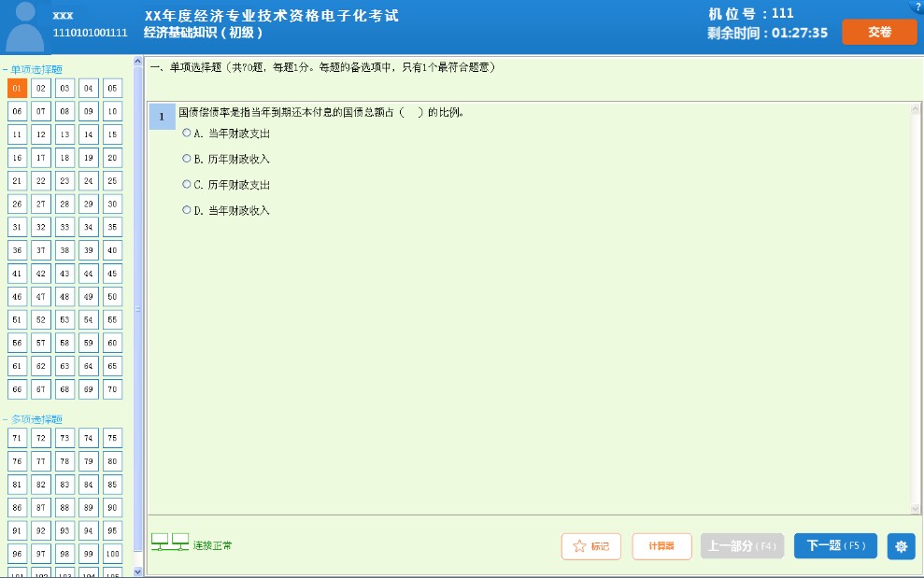Collapse the 多项选择题 section
This screenshot has height=578, width=924.
(6, 419)
